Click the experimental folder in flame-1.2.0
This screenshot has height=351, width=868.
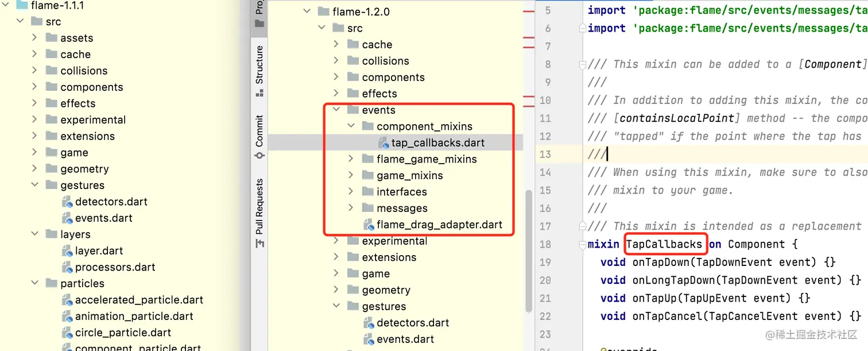[394, 241]
